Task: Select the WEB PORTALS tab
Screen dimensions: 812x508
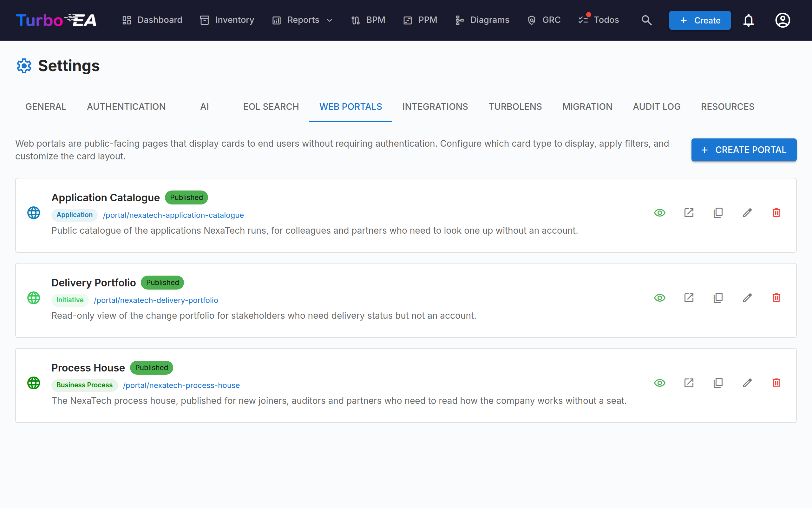Action: (x=350, y=107)
